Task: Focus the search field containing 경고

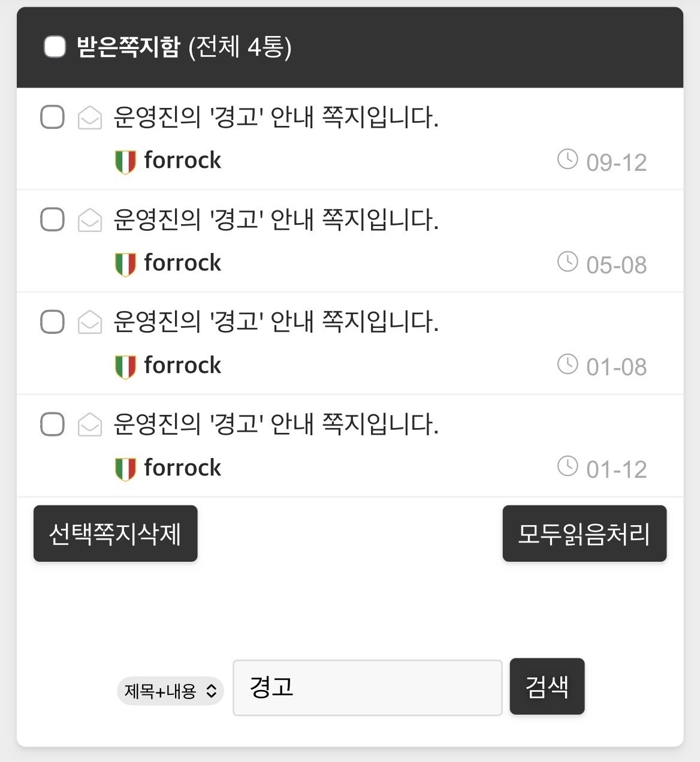Action: click(x=367, y=687)
